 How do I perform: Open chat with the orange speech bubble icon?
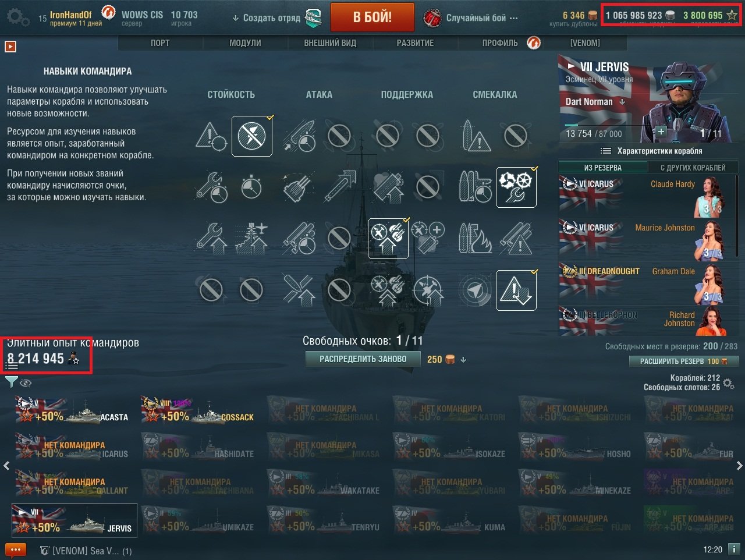click(x=16, y=550)
